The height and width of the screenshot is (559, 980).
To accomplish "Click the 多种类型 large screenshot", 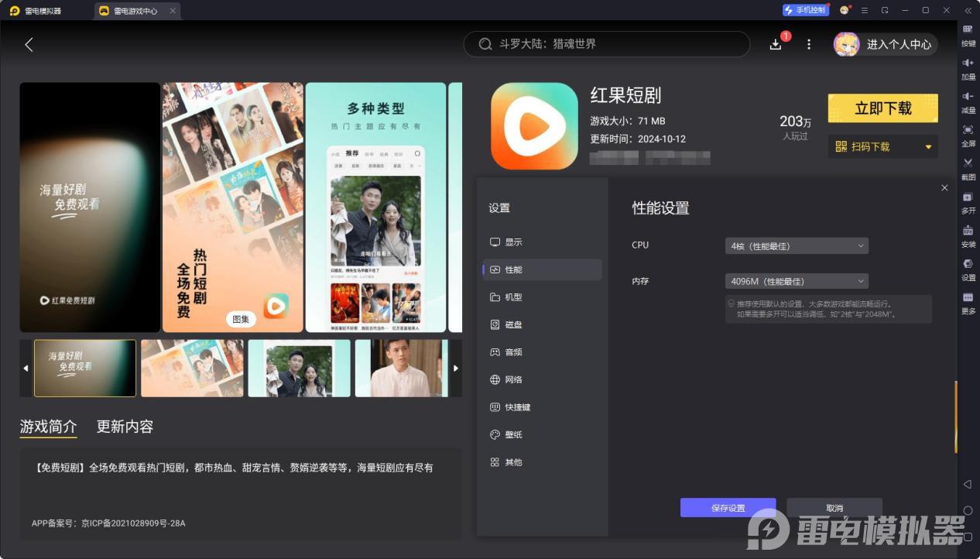I will (375, 207).
